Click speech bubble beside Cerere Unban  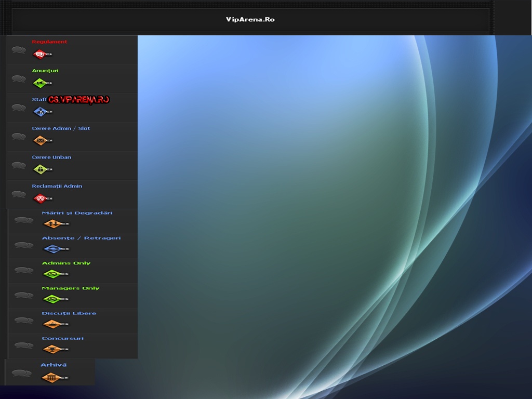click(x=19, y=166)
